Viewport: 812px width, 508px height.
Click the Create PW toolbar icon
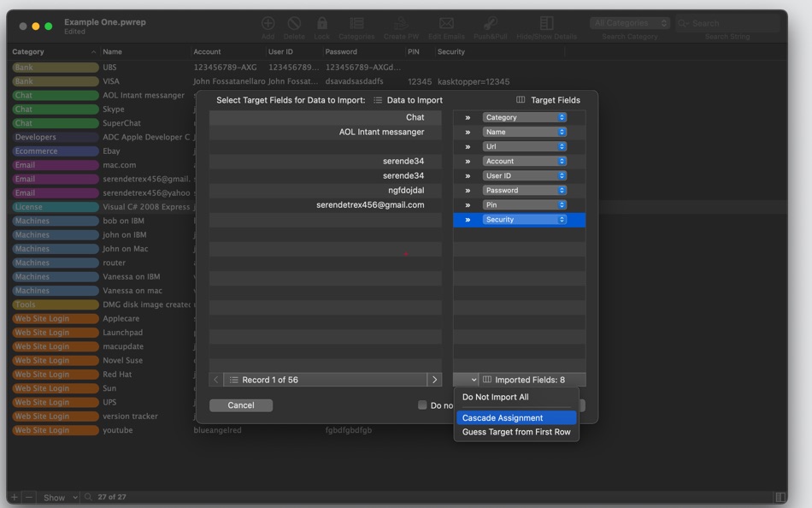click(x=401, y=23)
